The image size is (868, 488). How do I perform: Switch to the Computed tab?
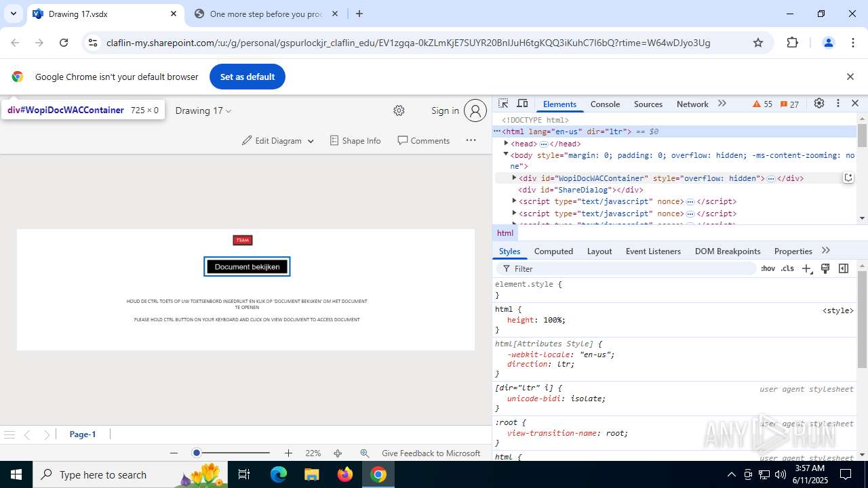pyautogui.click(x=553, y=251)
